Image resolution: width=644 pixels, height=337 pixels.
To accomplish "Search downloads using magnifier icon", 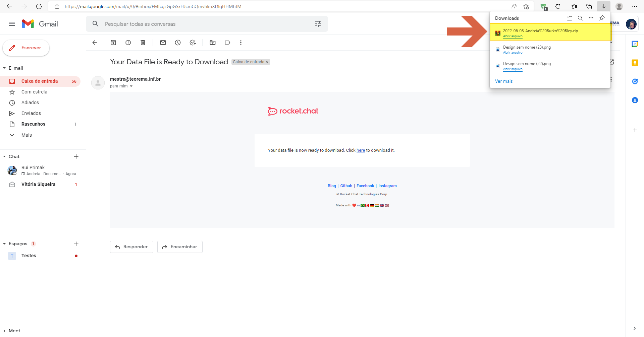I will [x=580, y=18].
